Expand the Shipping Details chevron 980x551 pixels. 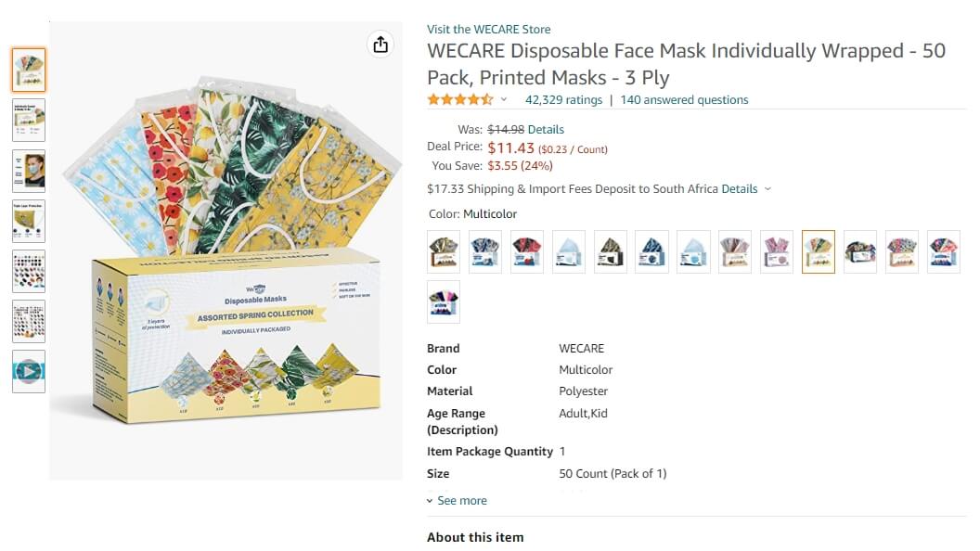[x=768, y=188]
